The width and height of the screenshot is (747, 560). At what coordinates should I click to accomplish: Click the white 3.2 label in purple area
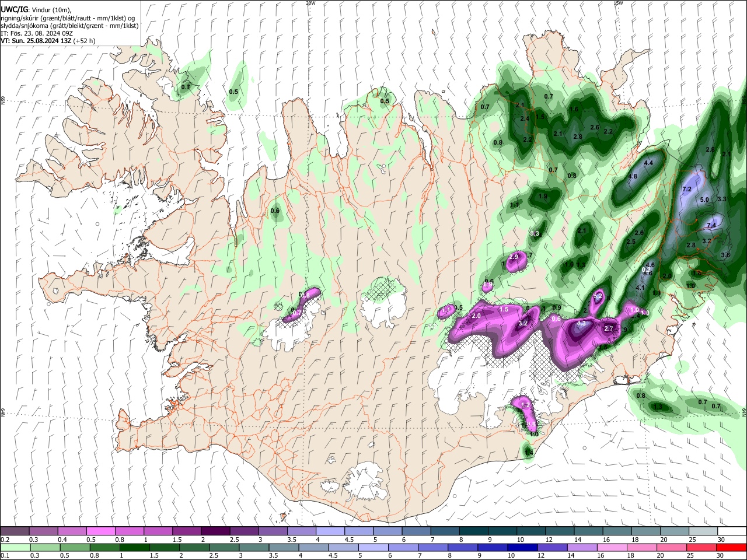(523, 323)
